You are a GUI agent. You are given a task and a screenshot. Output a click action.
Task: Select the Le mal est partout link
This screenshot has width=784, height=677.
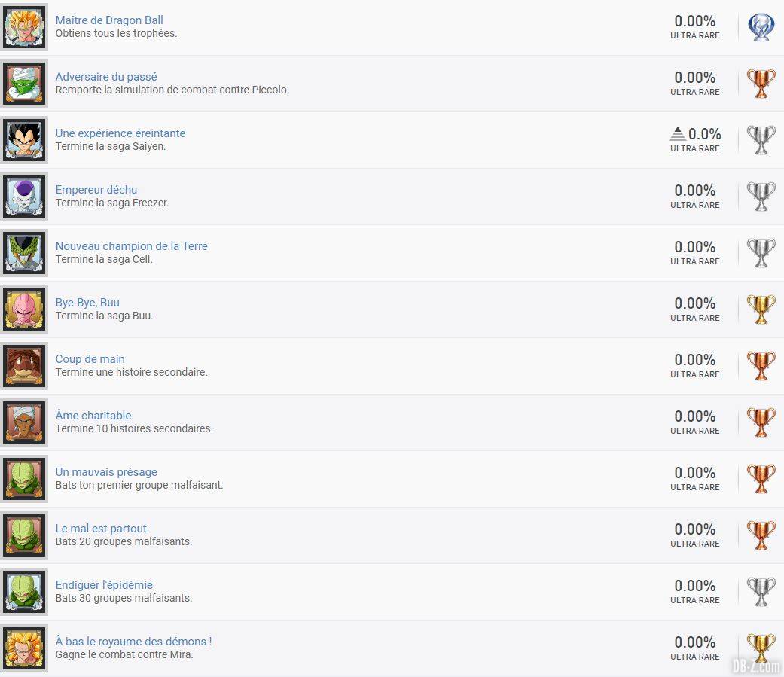click(x=101, y=529)
